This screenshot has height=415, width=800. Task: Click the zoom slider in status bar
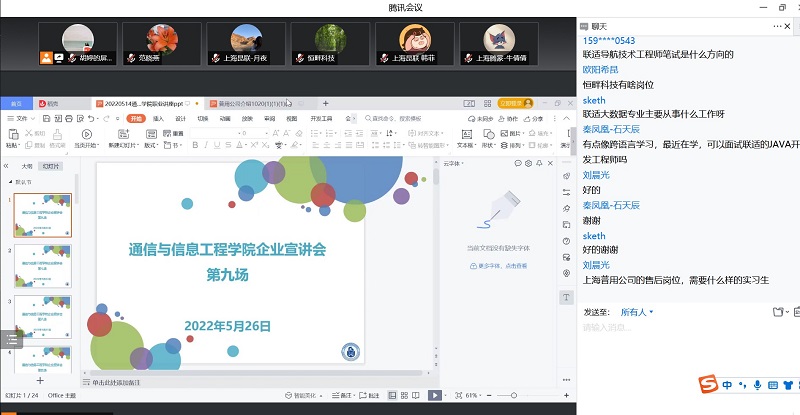[x=515, y=396]
